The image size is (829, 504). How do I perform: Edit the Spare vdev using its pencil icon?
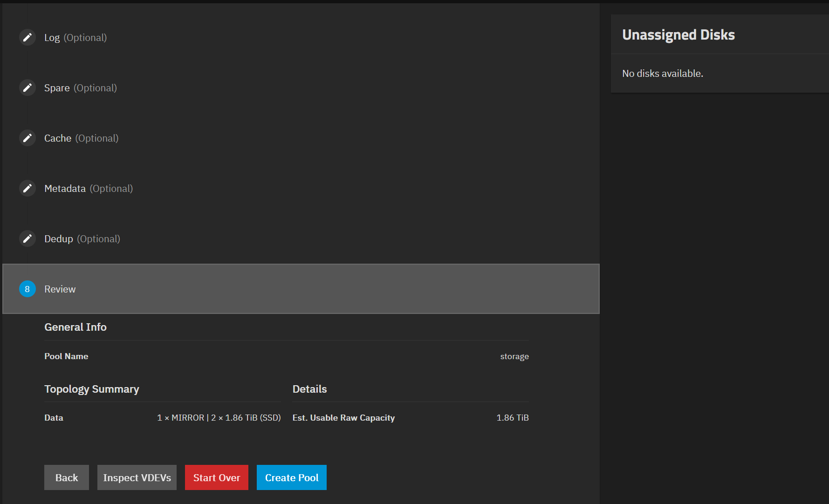(x=27, y=88)
